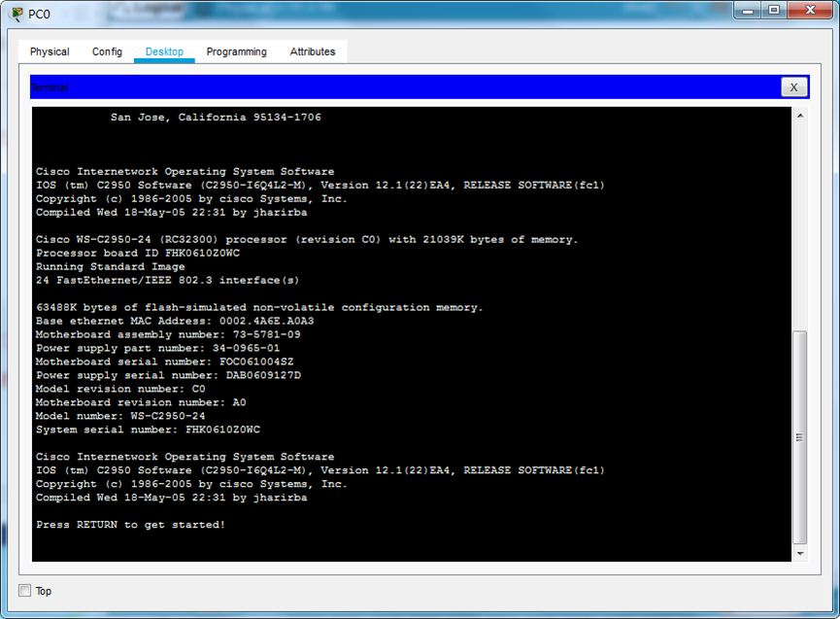Click 'Cisco WS-C2950-24 (RC32300) processor' line
Image resolution: width=840 pixels, height=619 pixels.
[x=307, y=240]
